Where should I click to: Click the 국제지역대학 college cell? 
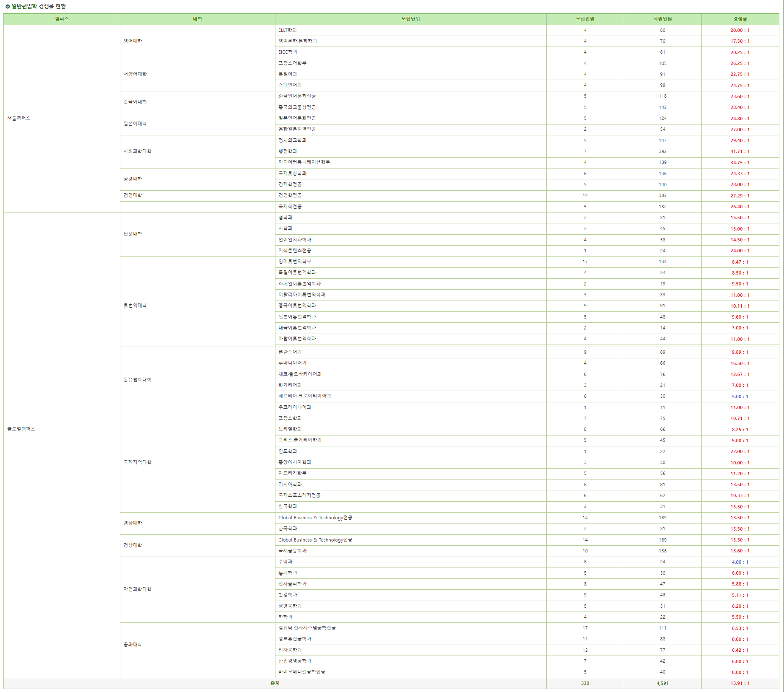click(197, 462)
